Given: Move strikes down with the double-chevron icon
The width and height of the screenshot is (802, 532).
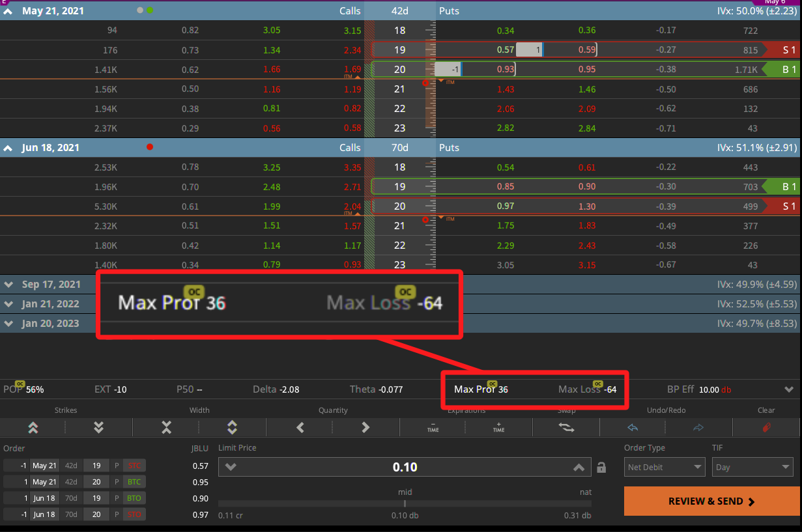Looking at the screenshot, I should [98, 427].
